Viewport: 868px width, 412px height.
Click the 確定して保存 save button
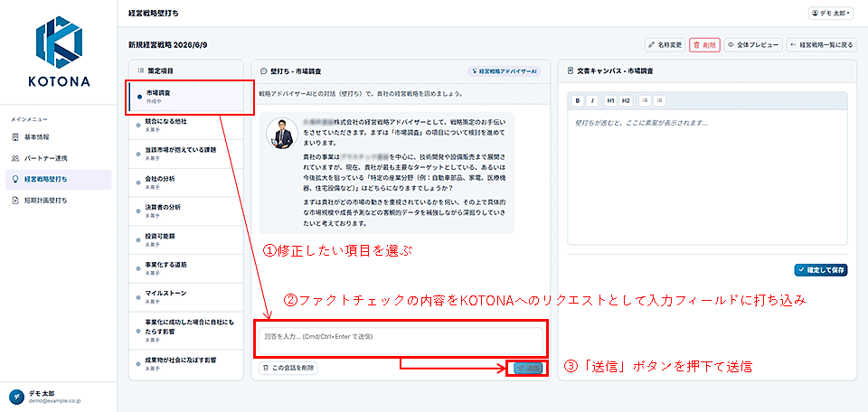(820, 270)
